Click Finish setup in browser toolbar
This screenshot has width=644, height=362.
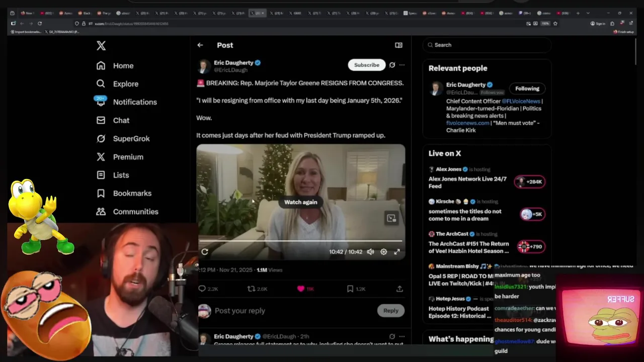pos(623,32)
